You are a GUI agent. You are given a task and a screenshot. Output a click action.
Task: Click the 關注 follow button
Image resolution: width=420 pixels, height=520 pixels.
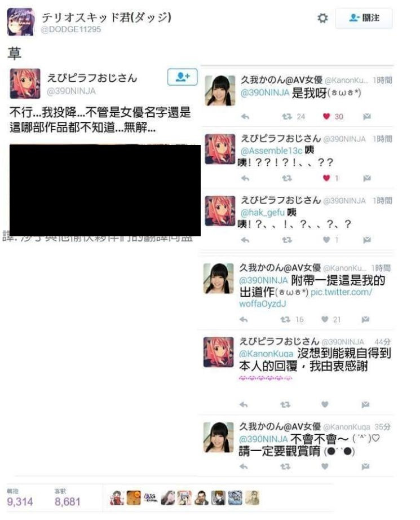[x=364, y=18]
